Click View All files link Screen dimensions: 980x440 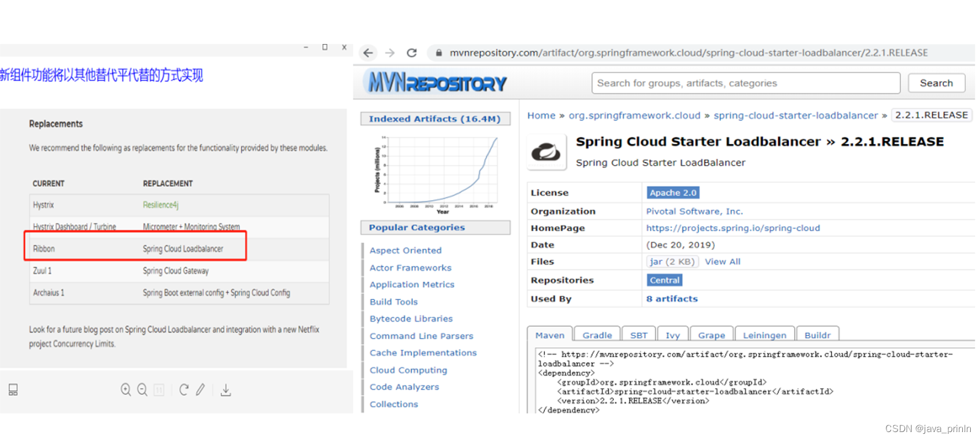(723, 262)
